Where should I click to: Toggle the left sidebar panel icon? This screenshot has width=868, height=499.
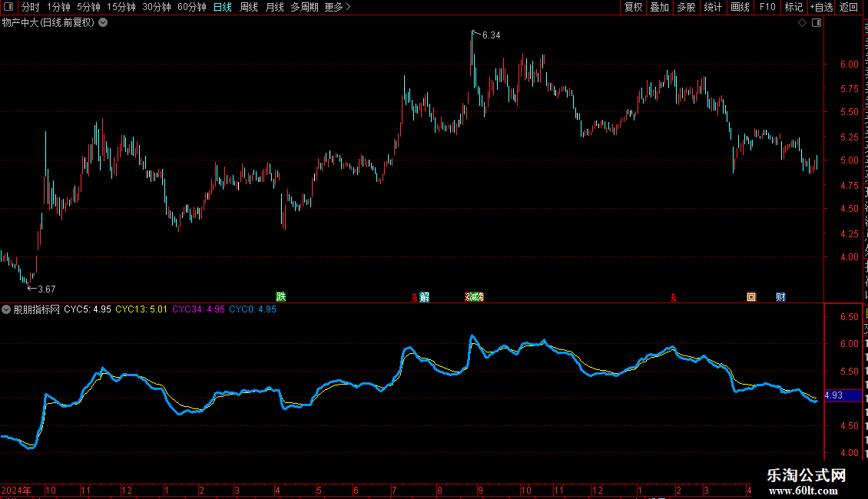point(8,7)
